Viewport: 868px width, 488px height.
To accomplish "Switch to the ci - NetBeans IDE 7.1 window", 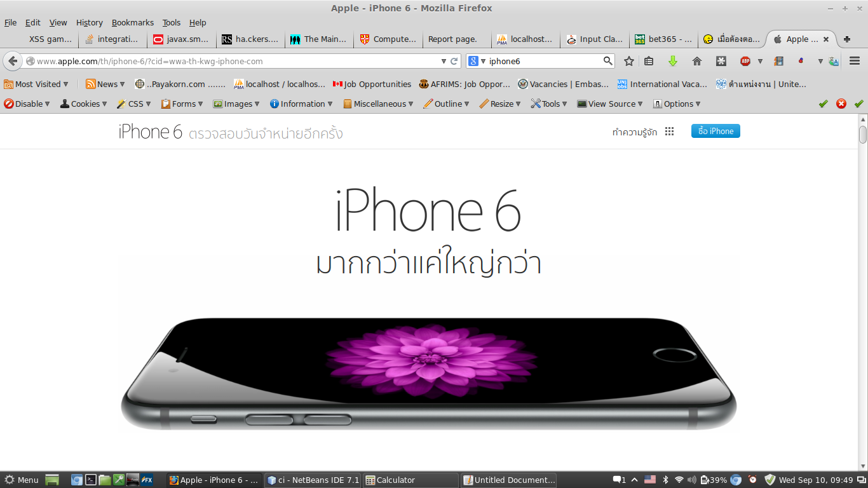I will (313, 480).
